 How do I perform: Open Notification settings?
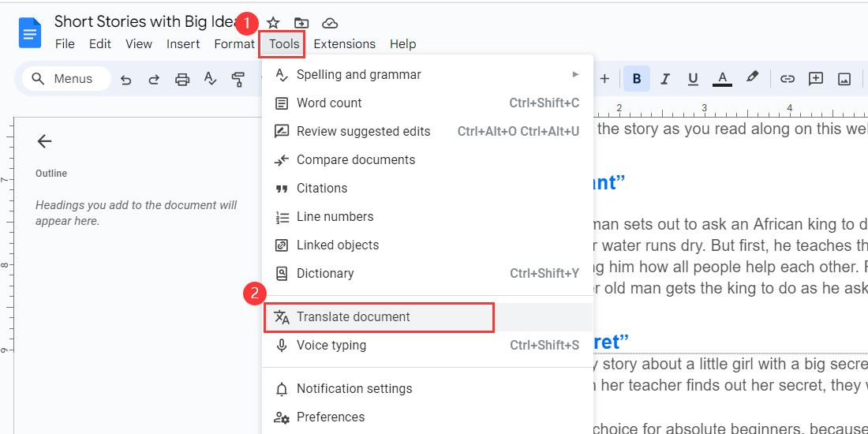click(428, 388)
